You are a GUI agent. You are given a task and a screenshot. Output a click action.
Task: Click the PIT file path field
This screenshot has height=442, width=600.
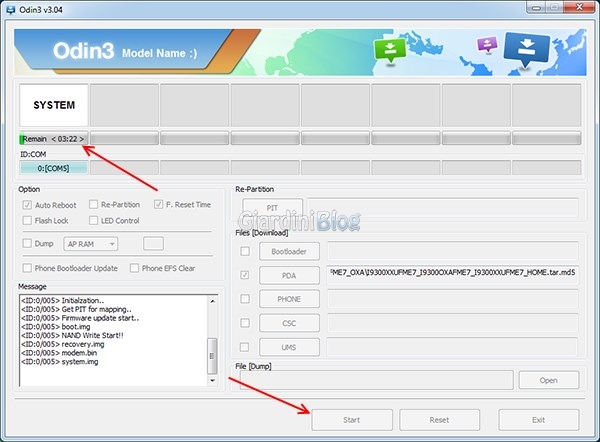443,208
